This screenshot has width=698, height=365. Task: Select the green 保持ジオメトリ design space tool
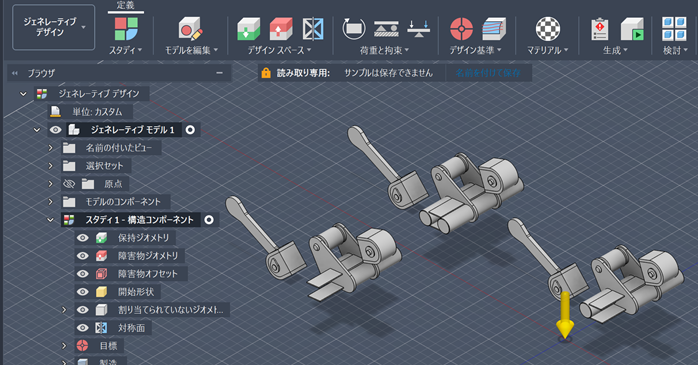(x=248, y=29)
